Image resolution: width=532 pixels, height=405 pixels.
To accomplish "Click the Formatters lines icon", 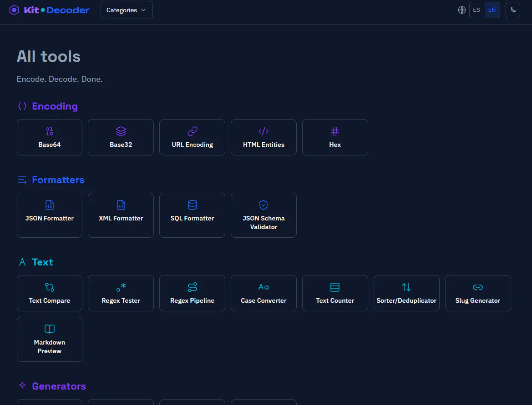I will tap(22, 180).
